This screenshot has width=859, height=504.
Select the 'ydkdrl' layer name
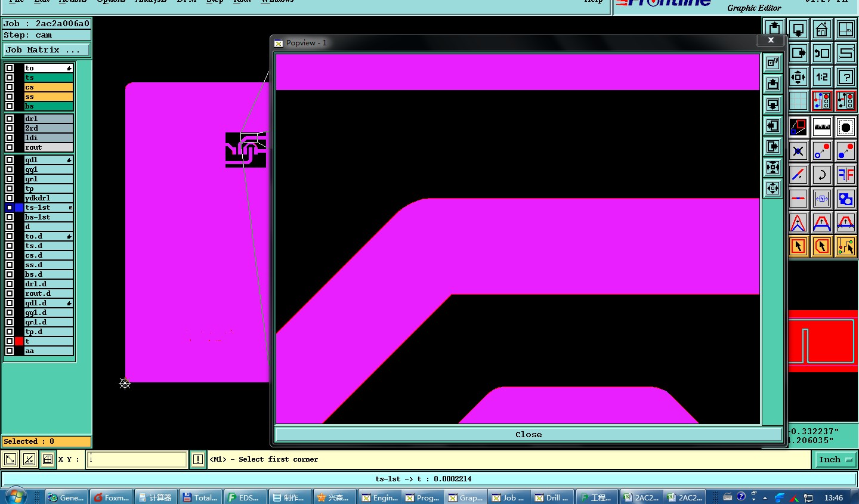pos(48,198)
